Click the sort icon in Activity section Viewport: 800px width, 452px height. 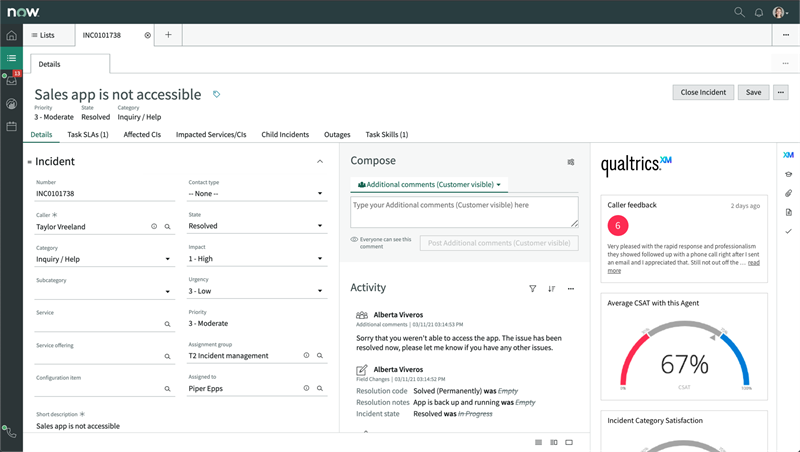551,288
